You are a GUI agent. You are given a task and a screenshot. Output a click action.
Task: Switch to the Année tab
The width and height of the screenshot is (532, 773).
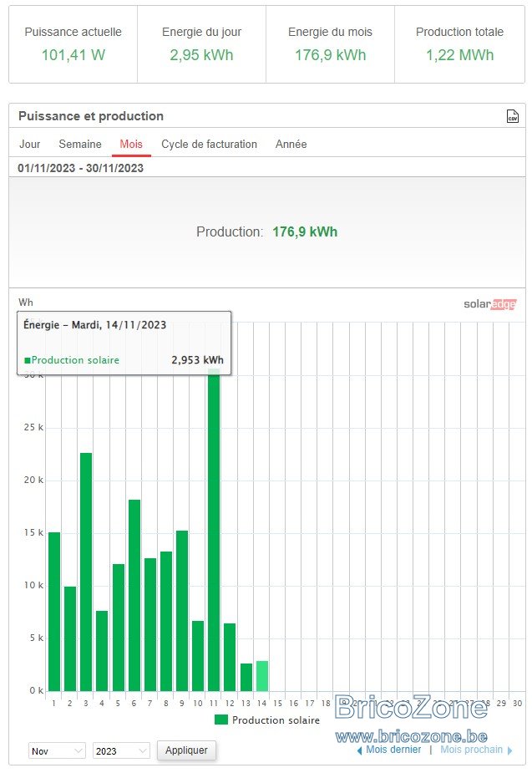291,145
